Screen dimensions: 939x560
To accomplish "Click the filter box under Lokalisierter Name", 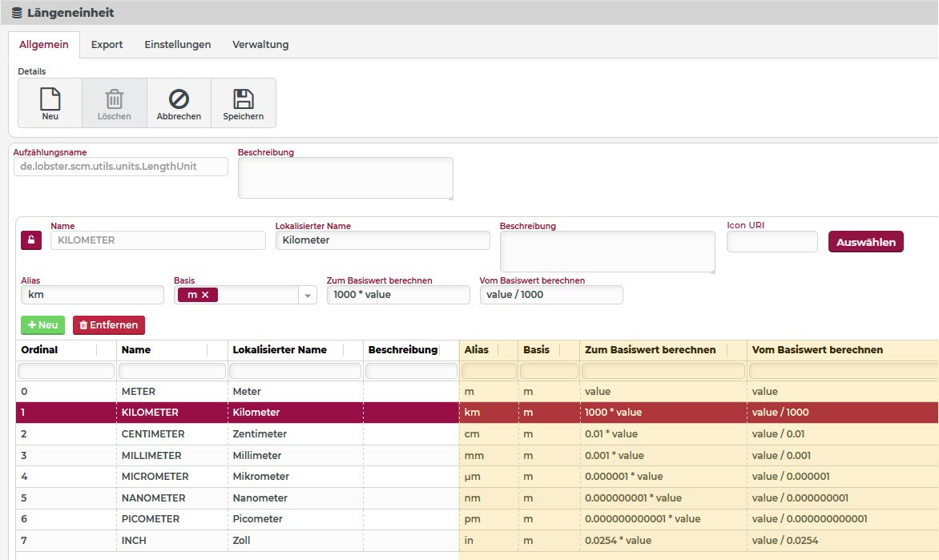I will pyautogui.click(x=295, y=371).
